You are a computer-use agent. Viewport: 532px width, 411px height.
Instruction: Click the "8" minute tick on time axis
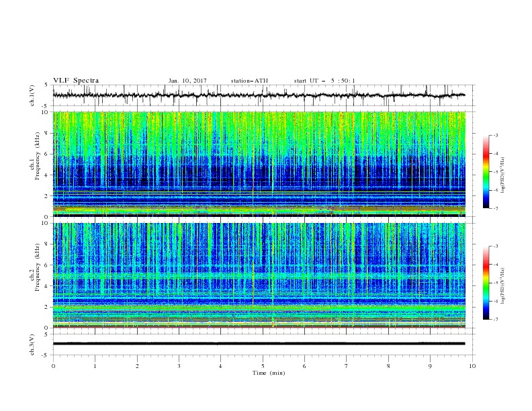388,366
